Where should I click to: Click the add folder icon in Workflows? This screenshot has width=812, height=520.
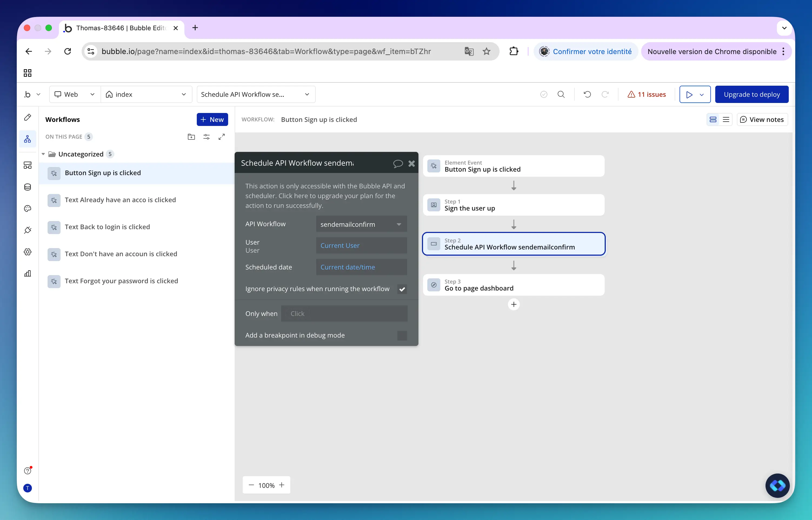191,137
